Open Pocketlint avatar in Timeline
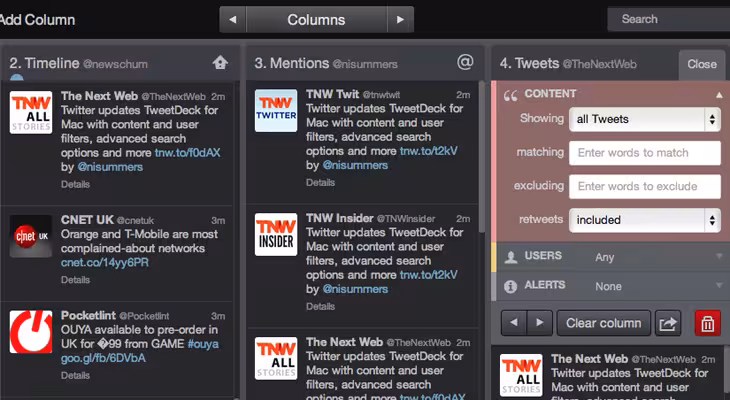This screenshot has width=730, height=400. (x=31, y=332)
